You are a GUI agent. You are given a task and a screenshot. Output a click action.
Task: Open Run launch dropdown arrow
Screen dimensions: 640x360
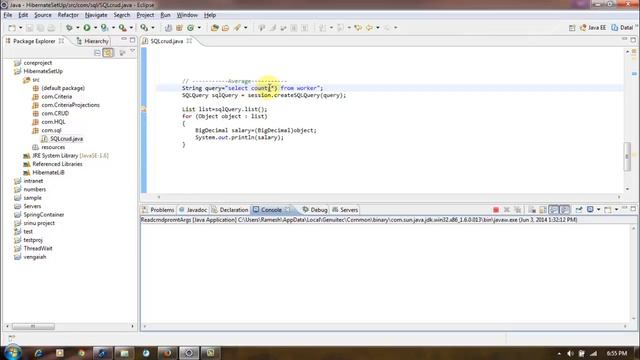coord(96,28)
